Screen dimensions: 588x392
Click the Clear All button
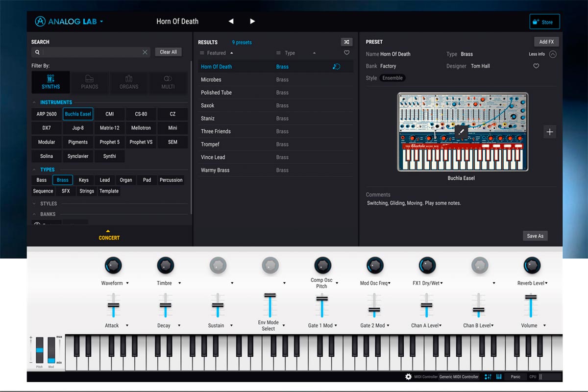tap(169, 52)
